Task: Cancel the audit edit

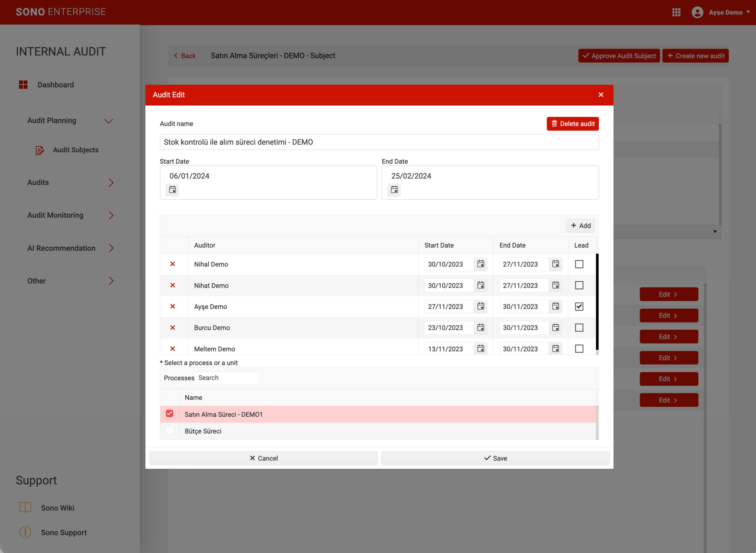Action: click(263, 458)
